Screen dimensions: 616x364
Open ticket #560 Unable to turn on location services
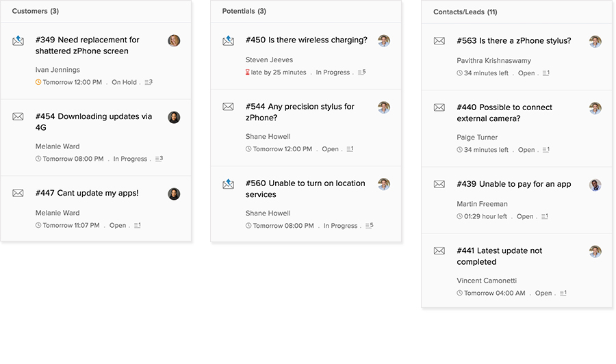click(x=305, y=188)
